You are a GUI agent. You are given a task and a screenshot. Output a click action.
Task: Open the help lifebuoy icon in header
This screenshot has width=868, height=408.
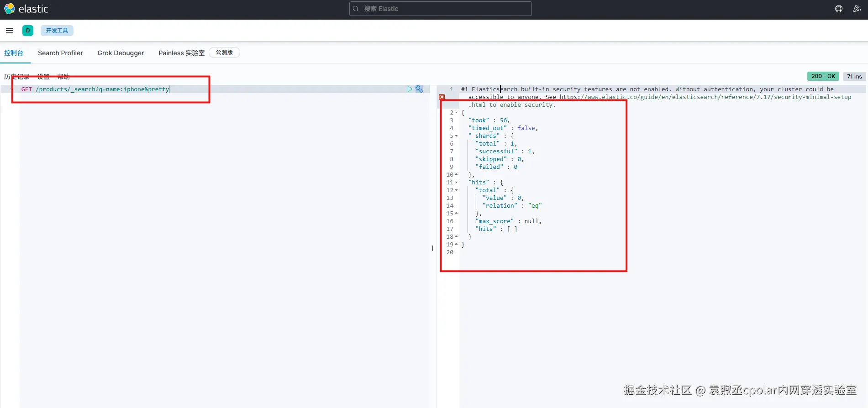coord(839,9)
